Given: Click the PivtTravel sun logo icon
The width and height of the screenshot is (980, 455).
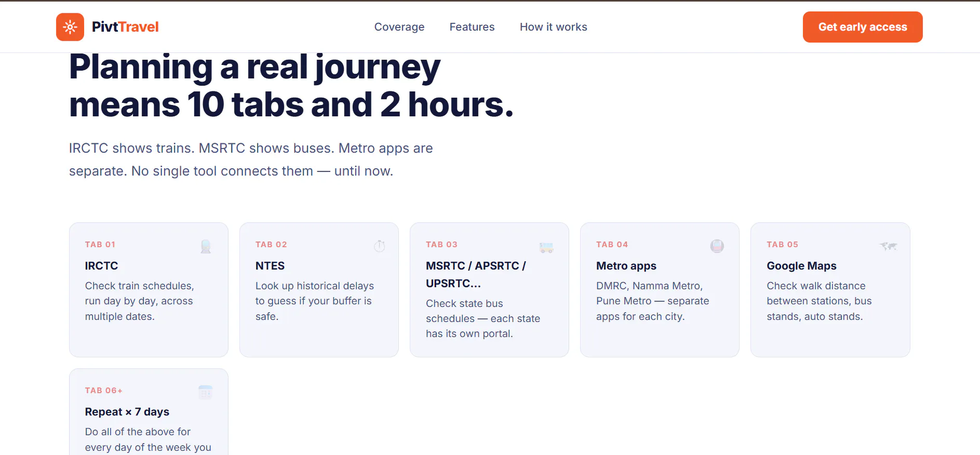Looking at the screenshot, I should [70, 27].
